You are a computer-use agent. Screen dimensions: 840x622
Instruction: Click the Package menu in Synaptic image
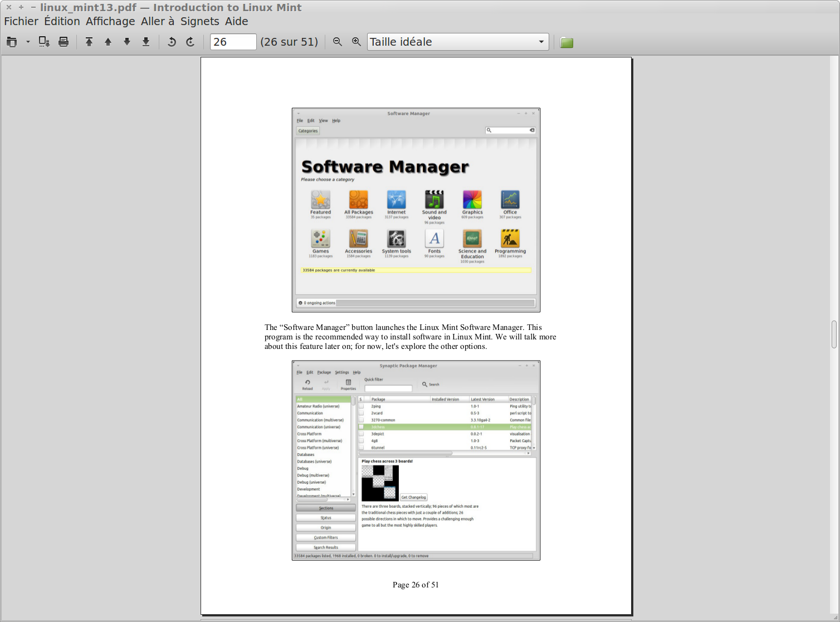(x=324, y=372)
